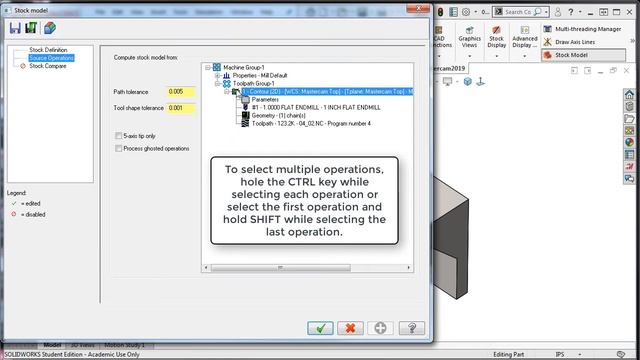Enable Process ghosted operations checkbox

click(118, 149)
